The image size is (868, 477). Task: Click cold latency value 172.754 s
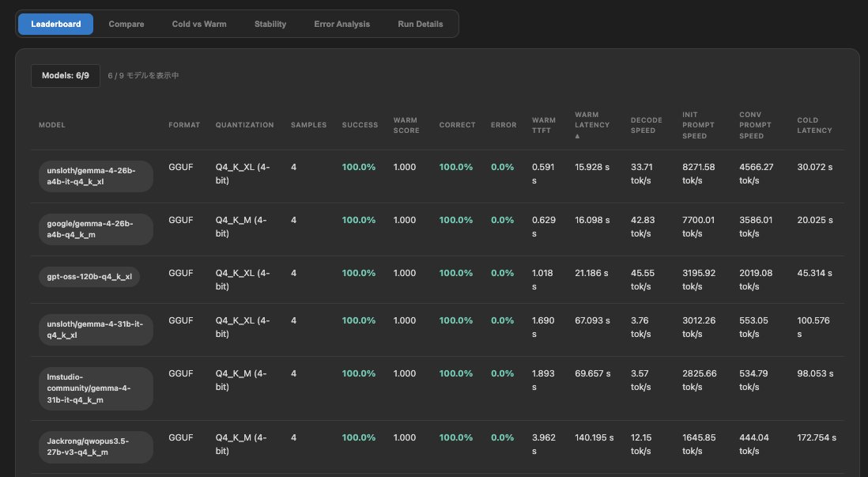tap(817, 437)
